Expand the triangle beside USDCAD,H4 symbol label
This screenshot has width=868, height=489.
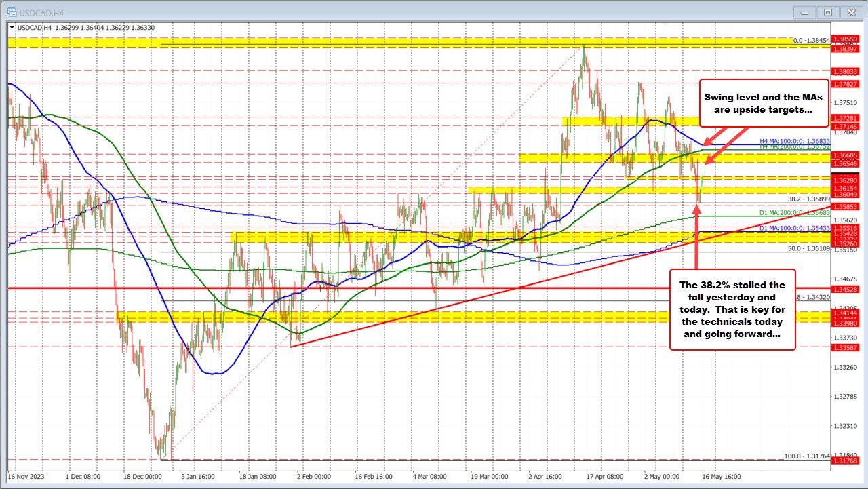tap(12, 27)
